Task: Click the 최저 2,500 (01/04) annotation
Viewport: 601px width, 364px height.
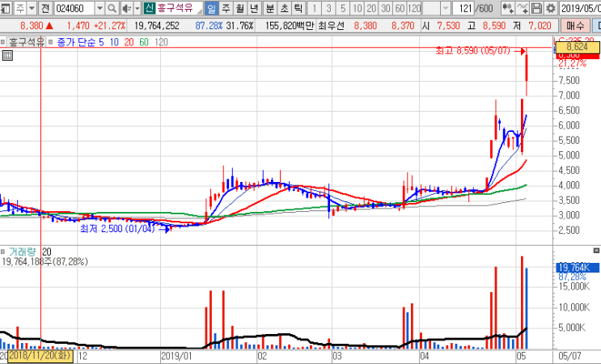Action: (x=117, y=229)
